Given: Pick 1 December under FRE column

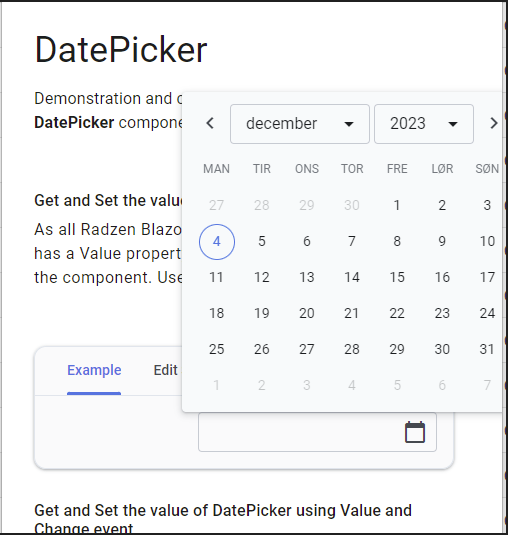Looking at the screenshot, I should (x=397, y=205).
